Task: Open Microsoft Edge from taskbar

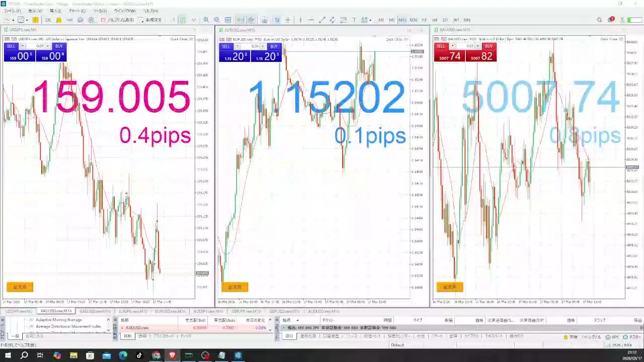Action: coord(123,355)
